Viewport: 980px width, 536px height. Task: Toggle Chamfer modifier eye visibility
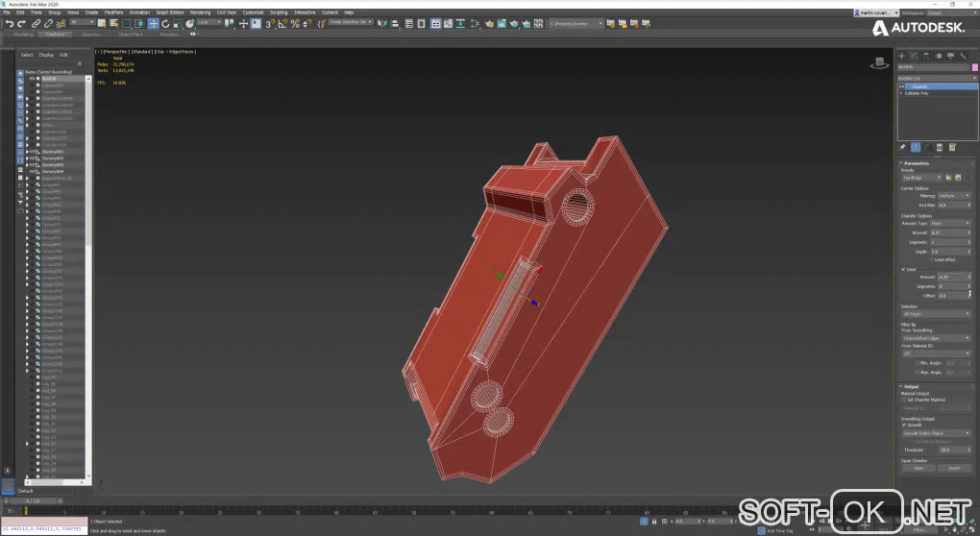(x=902, y=86)
